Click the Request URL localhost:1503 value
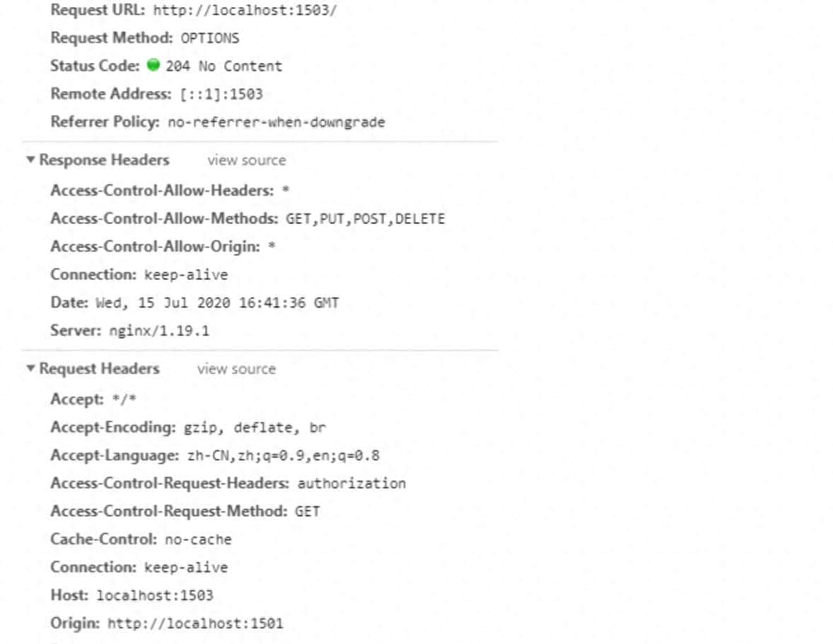Image resolution: width=833 pixels, height=644 pixels. pyautogui.click(x=245, y=11)
